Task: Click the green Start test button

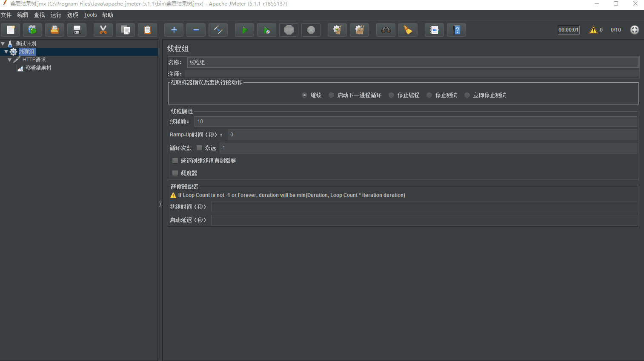Action: click(244, 30)
